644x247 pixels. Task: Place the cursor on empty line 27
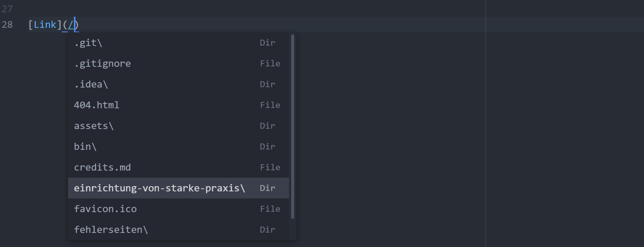pos(223,9)
